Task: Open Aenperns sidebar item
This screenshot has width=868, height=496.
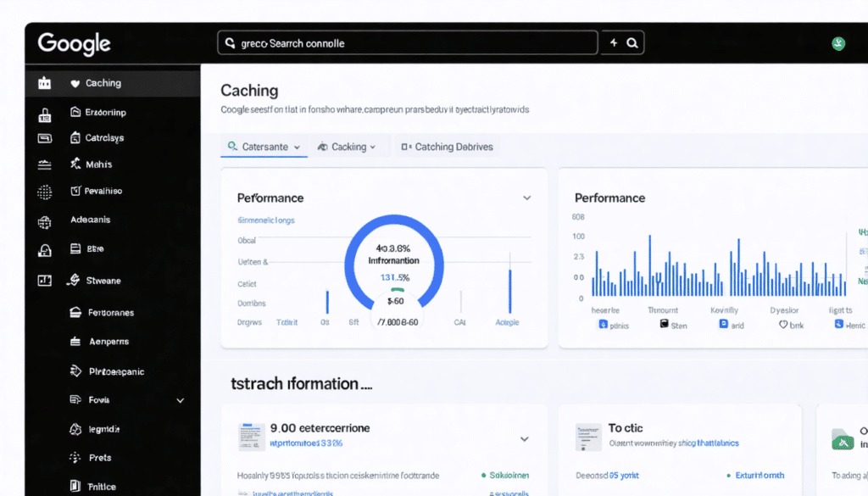Action: [108, 342]
